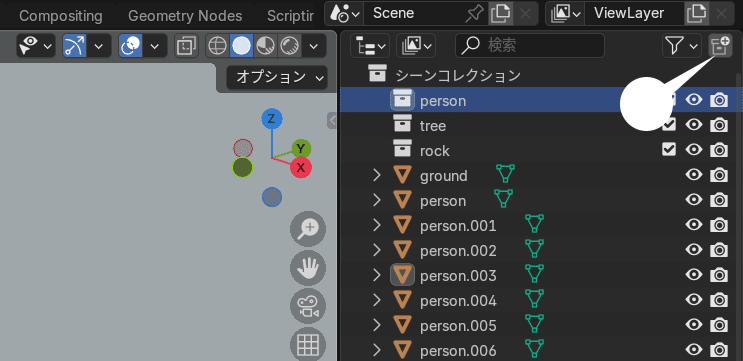This screenshot has height=361, width=743.
Task: Pin the scene to the workspace
Action: point(474,14)
